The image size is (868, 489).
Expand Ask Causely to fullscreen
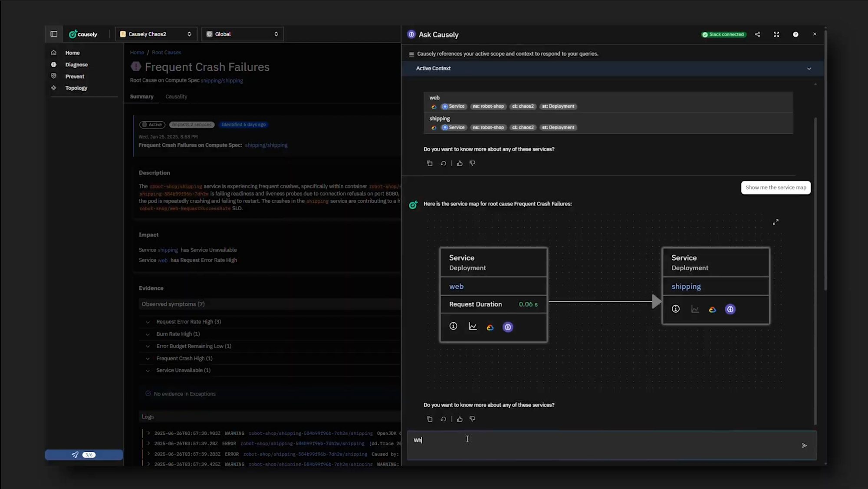coord(776,34)
